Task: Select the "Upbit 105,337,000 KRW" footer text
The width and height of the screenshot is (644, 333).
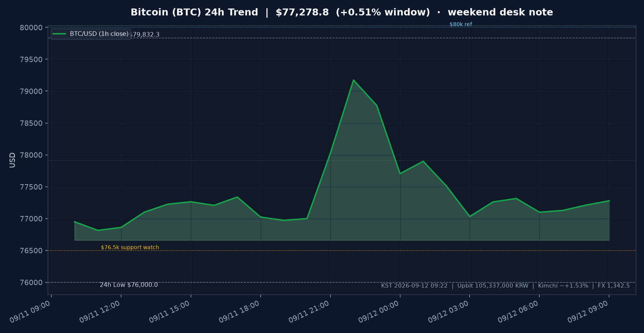Action: [493, 285]
